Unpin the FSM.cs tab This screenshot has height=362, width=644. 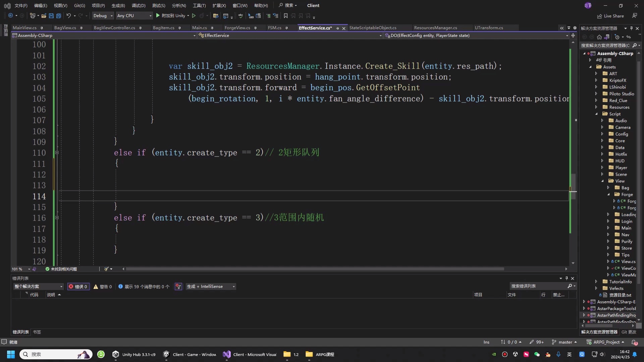click(x=286, y=28)
